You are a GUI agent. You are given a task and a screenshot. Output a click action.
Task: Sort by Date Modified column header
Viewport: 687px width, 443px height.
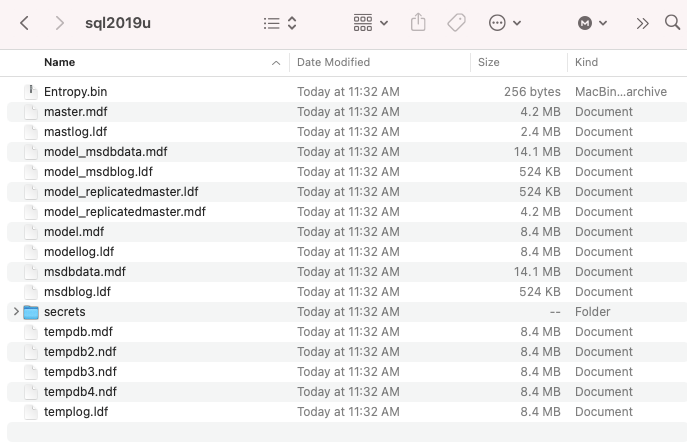click(333, 62)
